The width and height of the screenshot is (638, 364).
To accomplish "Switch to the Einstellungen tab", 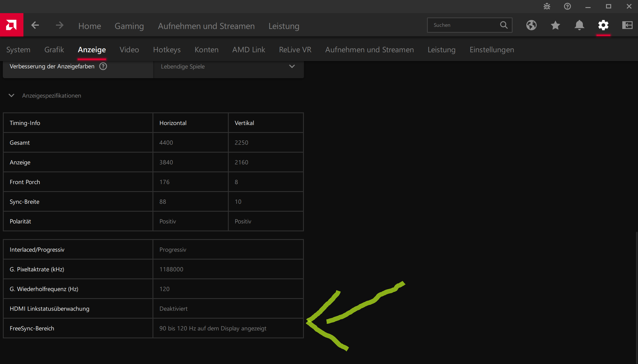I will [x=491, y=50].
